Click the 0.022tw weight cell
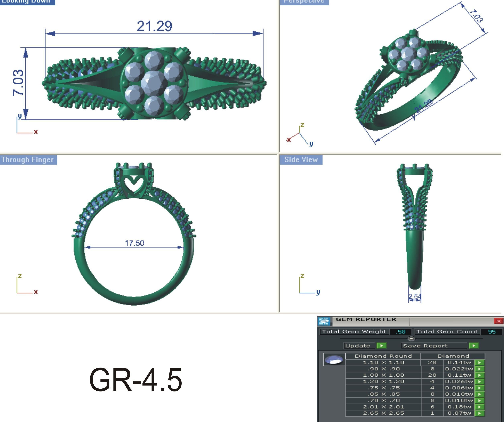 click(x=459, y=369)
